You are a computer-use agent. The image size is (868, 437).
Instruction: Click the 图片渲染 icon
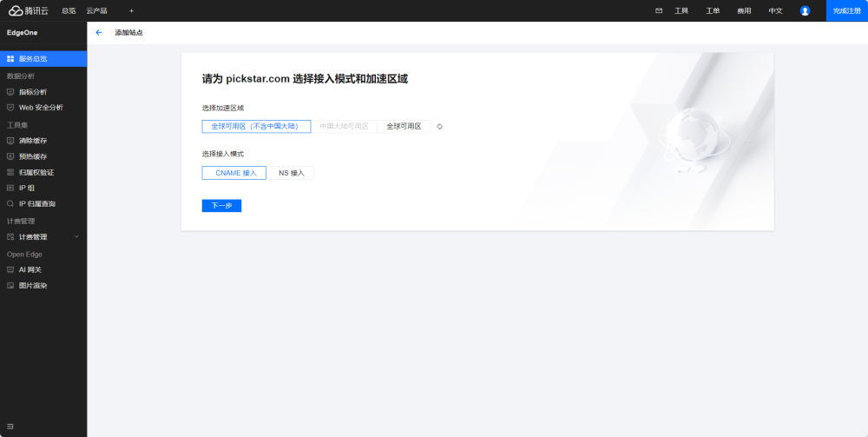click(x=10, y=286)
